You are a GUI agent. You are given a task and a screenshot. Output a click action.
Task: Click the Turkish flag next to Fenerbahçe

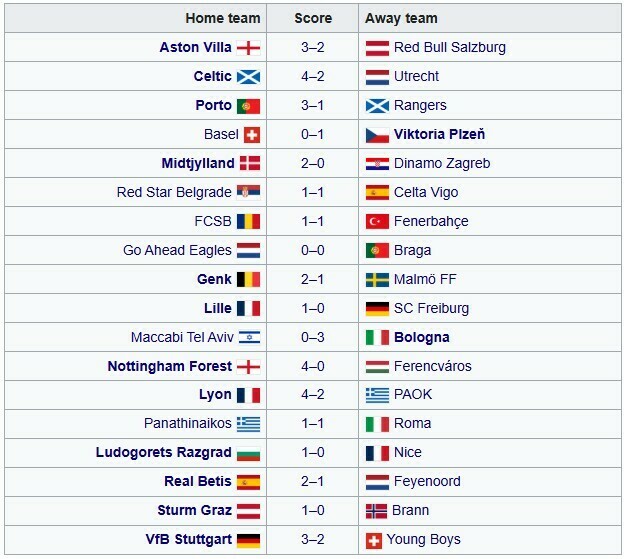377,222
